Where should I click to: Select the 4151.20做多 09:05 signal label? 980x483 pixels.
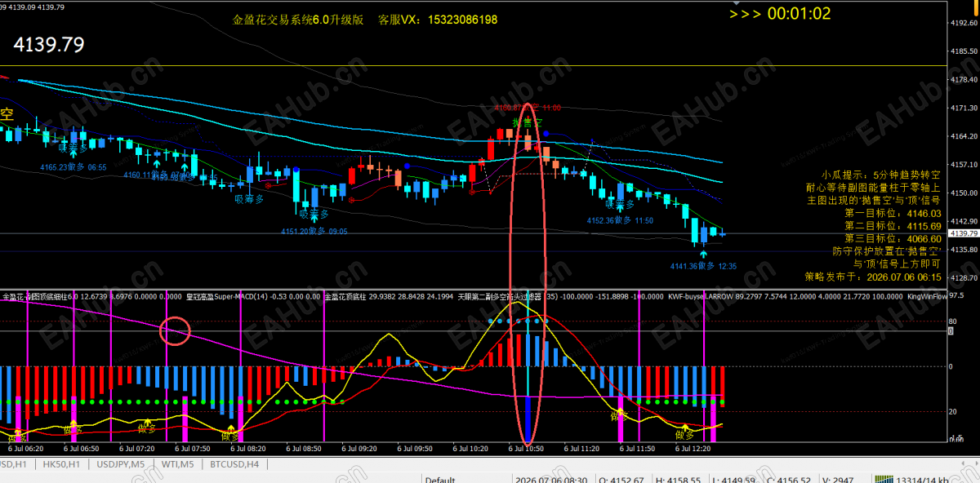[x=313, y=232]
